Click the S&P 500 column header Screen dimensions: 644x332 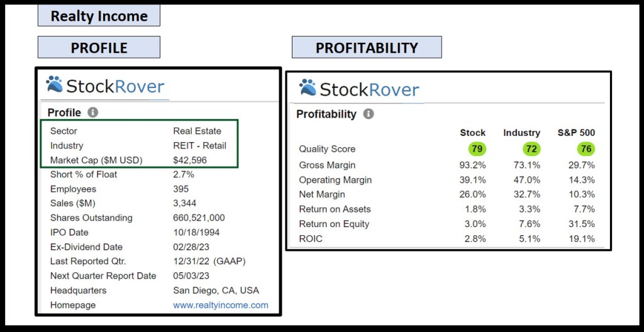click(576, 133)
